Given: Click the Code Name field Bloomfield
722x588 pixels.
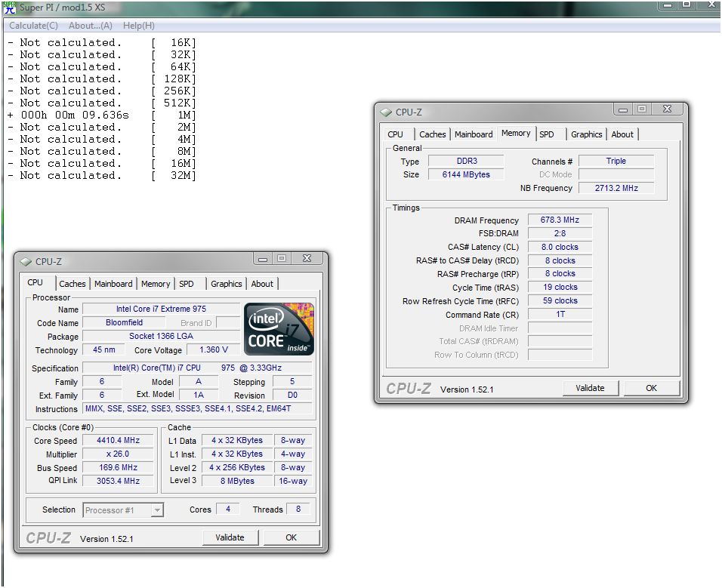Looking at the screenshot, I should tap(125, 322).
